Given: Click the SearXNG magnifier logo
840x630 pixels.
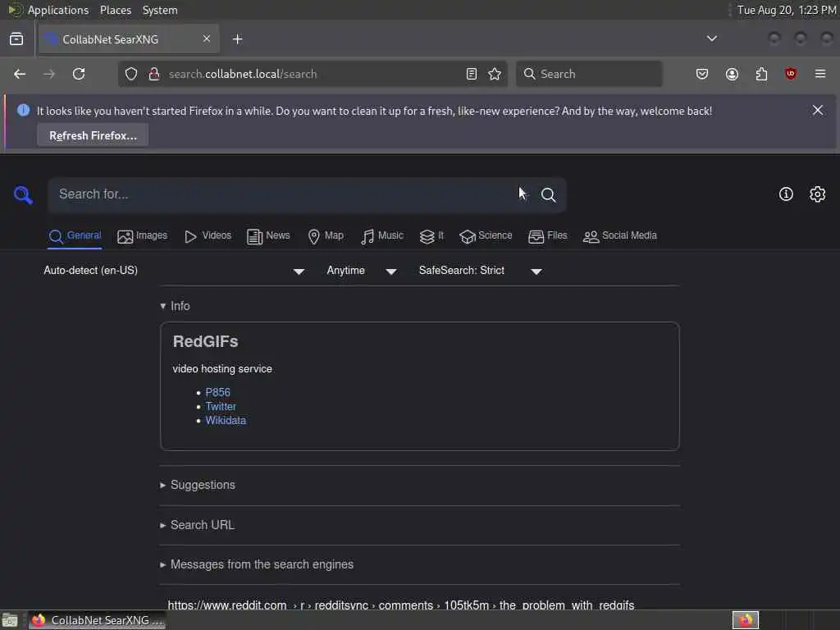Looking at the screenshot, I should coord(23,195).
